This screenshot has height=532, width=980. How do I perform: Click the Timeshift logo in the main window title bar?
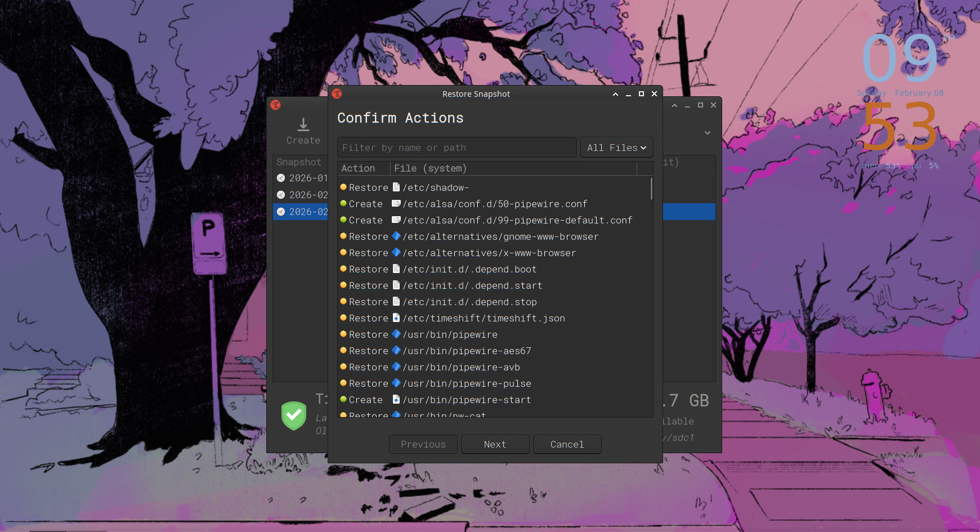tap(275, 105)
